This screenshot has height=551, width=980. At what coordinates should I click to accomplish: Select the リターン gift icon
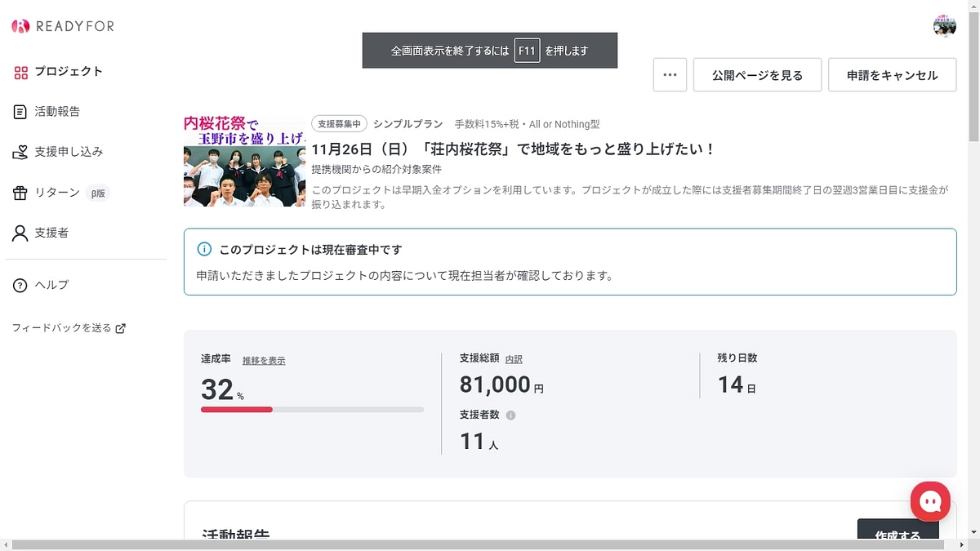[18, 193]
